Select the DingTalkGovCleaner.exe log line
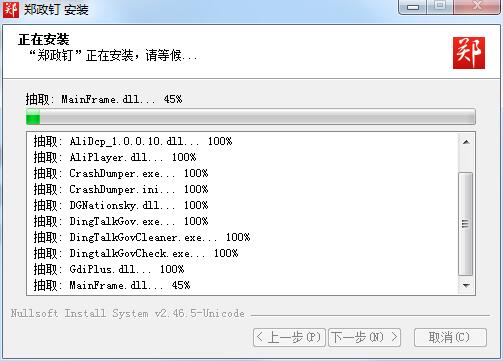Image resolution: width=503 pixels, height=361 pixels. point(142,237)
